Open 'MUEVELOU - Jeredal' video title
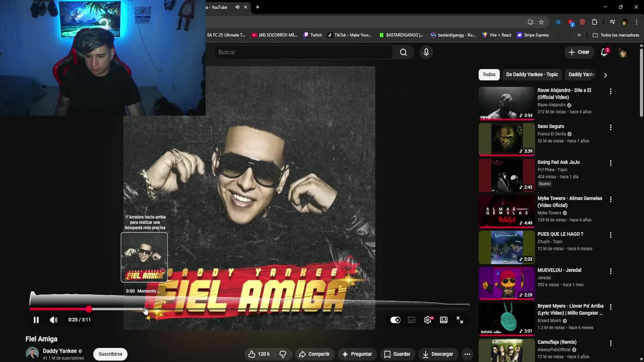 point(559,270)
